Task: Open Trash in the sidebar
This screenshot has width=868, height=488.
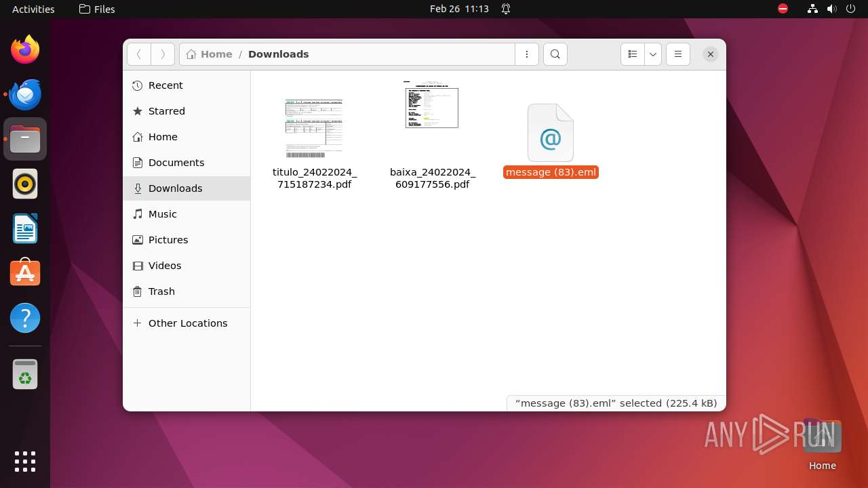Action: (186, 291)
